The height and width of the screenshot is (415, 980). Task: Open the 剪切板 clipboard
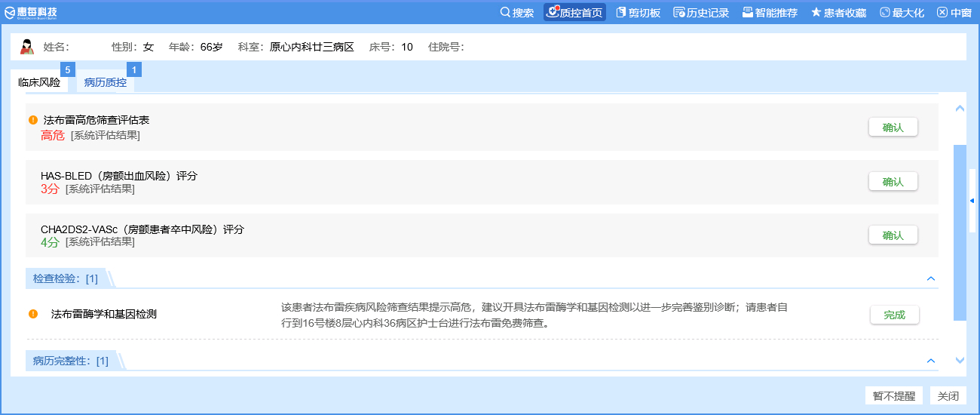[638, 12]
